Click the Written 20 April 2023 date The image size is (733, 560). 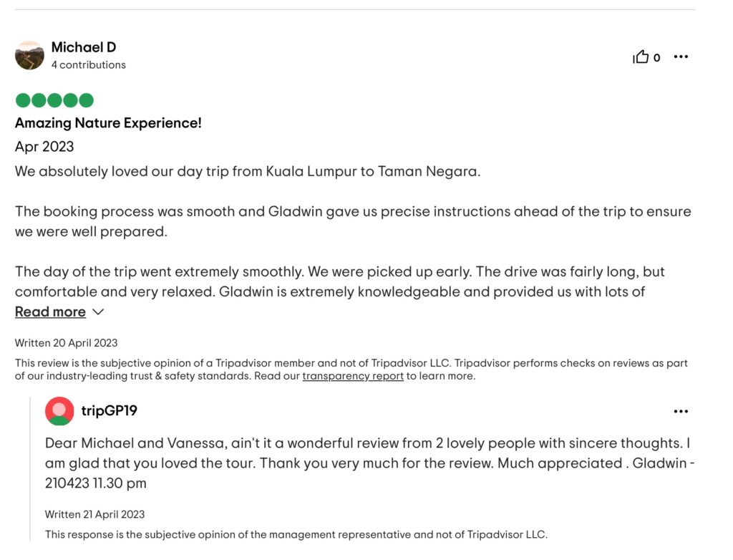coord(66,343)
